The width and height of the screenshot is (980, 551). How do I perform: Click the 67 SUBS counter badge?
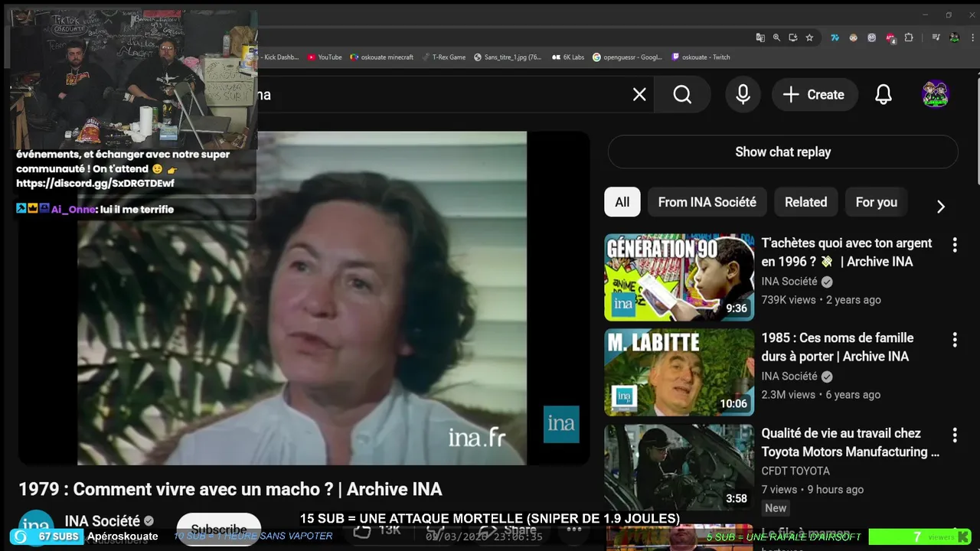(x=47, y=536)
